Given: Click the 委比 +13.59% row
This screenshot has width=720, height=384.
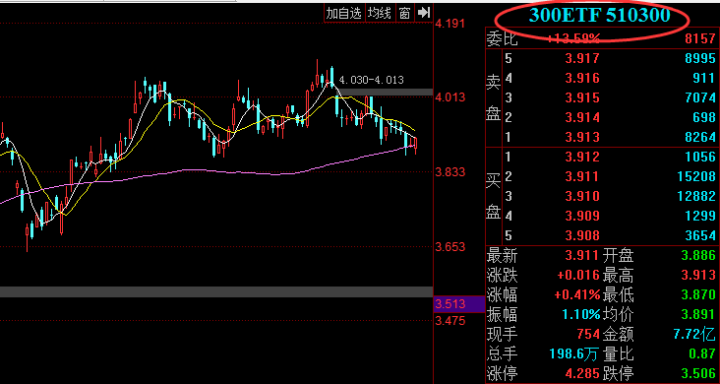Looking at the screenshot, I should tap(601, 39).
